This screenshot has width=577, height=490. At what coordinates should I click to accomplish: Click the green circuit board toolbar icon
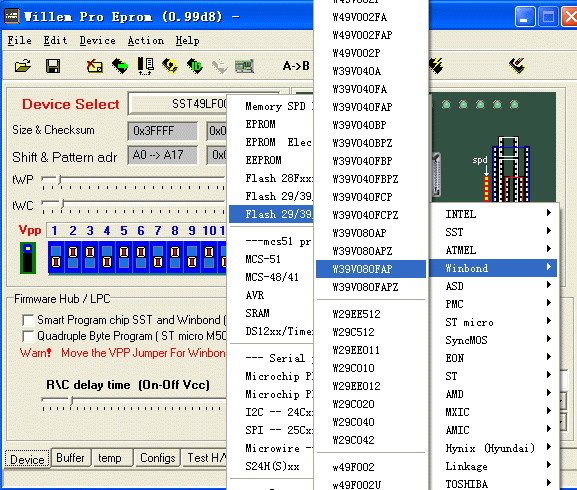(x=244, y=66)
